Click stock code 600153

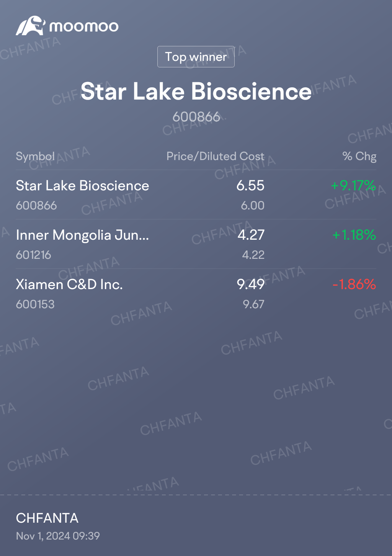pos(35,304)
